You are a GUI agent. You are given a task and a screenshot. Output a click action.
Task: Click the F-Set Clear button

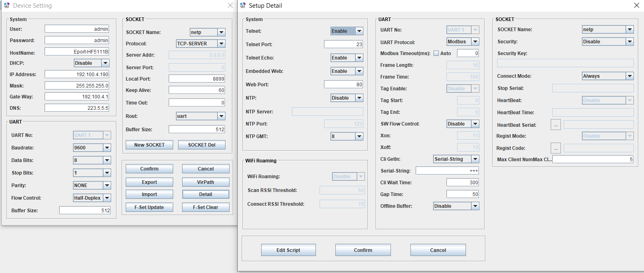click(206, 207)
